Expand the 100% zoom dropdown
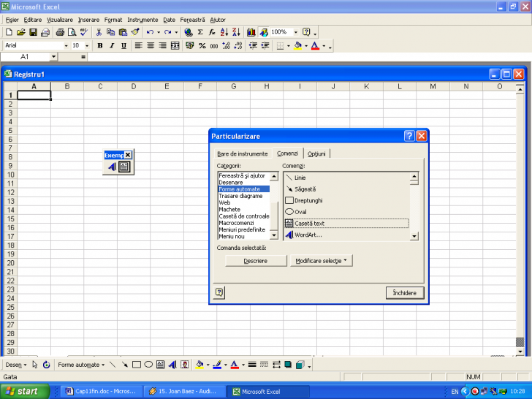 click(296, 32)
